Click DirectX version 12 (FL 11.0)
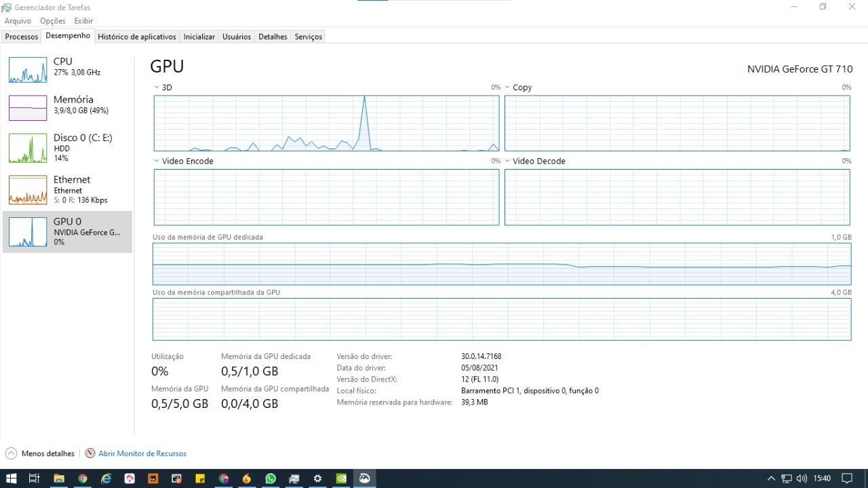The width and height of the screenshot is (868, 488). tap(480, 379)
